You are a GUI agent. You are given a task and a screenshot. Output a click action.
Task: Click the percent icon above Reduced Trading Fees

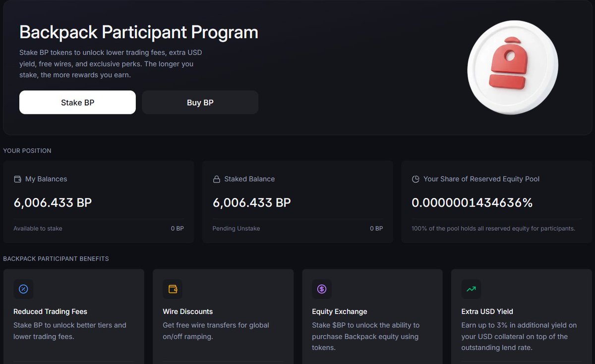(x=23, y=289)
